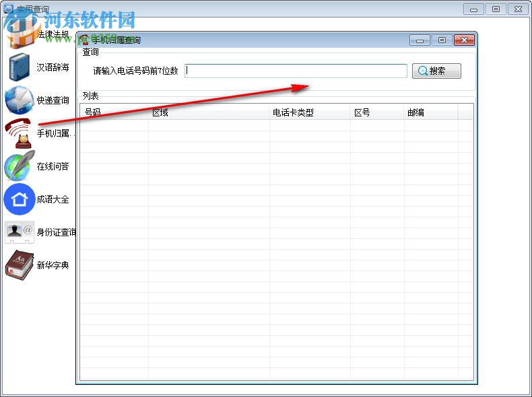Viewport: 532px width, 397px height.
Task: Open the 新华字典 red book icon
Action: point(20,265)
